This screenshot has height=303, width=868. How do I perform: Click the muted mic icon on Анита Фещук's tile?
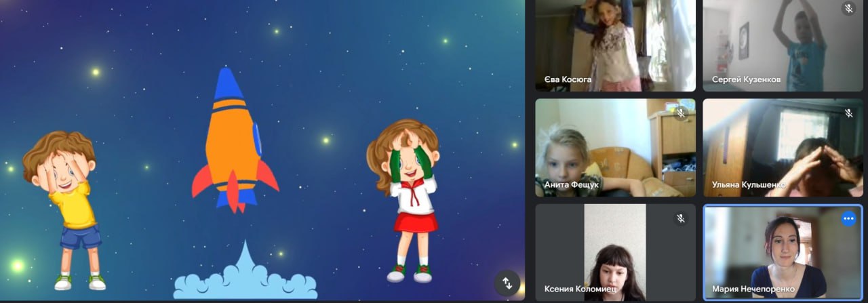click(681, 113)
